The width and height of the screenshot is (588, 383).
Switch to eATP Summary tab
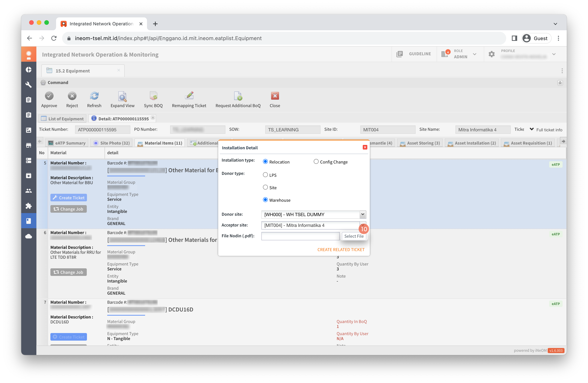coord(67,143)
